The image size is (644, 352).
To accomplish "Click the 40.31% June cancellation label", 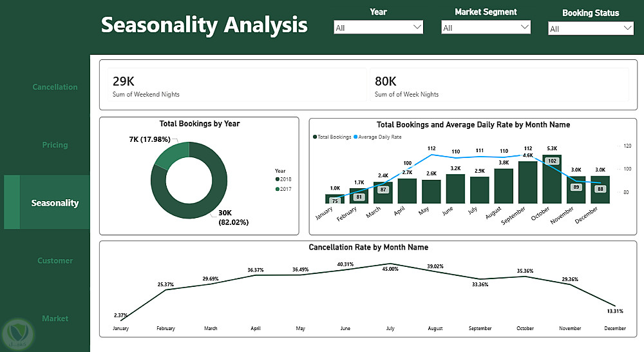I will coord(345,264).
